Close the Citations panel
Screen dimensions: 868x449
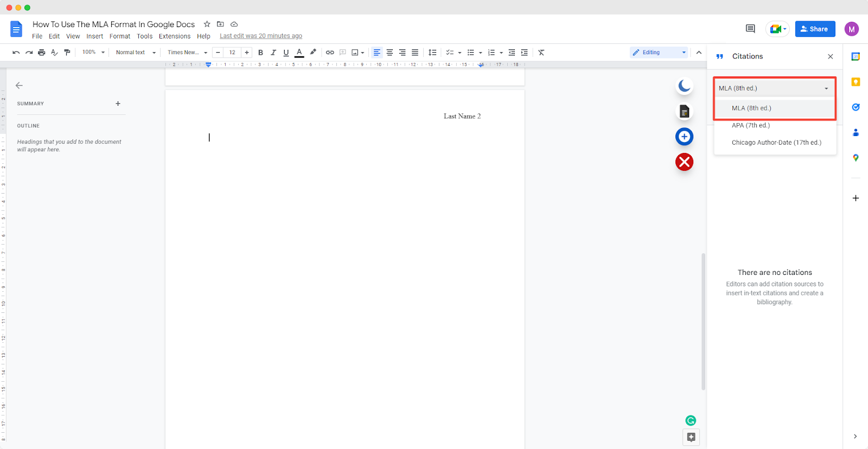coord(831,56)
